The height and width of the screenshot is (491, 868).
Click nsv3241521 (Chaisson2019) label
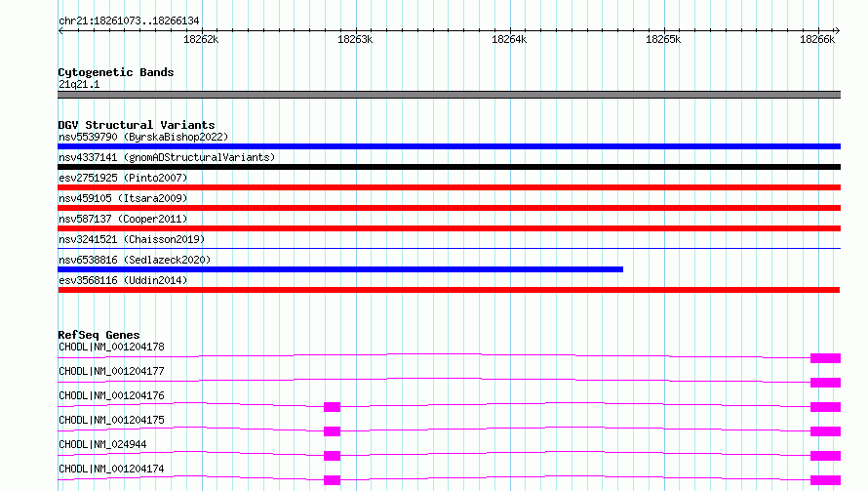coord(132,239)
